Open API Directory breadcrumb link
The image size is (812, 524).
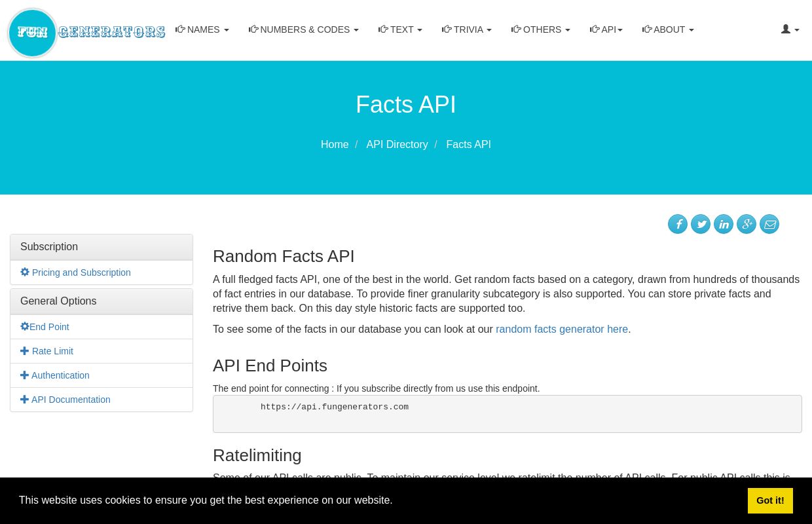[x=397, y=145]
